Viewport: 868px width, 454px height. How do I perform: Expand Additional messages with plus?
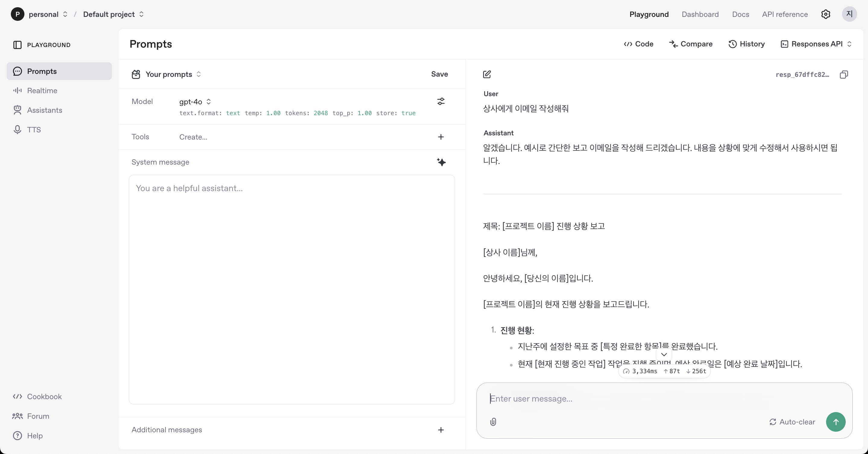pyautogui.click(x=441, y=430)
